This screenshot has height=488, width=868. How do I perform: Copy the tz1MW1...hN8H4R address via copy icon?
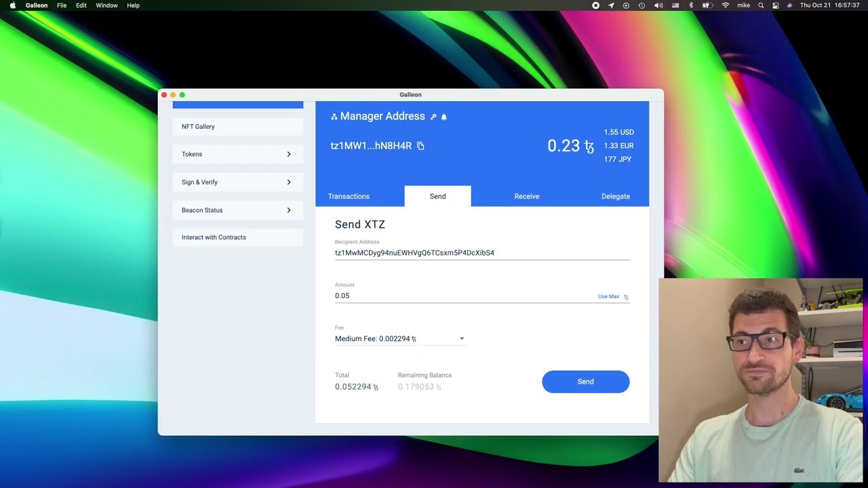click(x=420, y=146)
